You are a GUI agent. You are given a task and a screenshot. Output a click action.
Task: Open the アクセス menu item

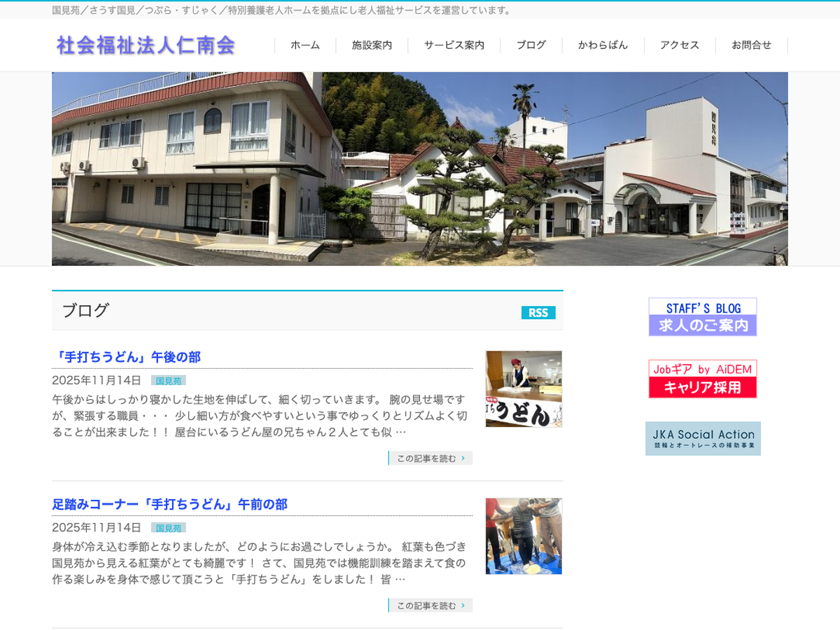tap(679, 45)
